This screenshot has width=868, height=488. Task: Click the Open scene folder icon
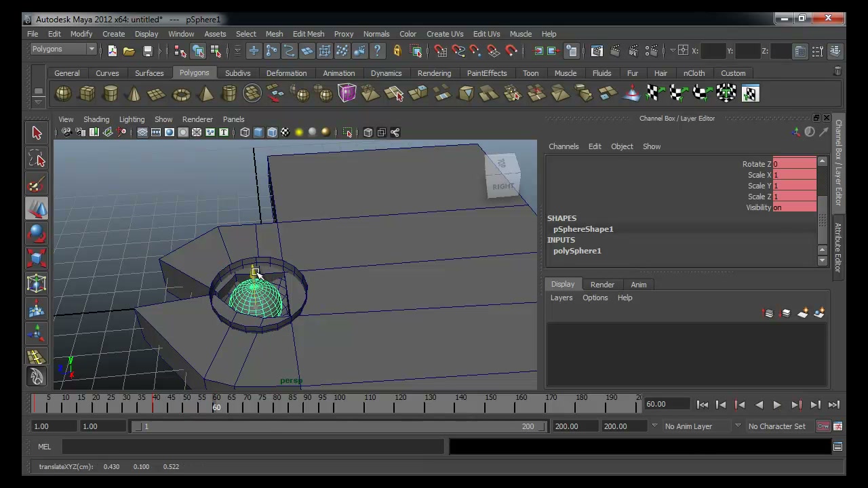tap(129, 51)
